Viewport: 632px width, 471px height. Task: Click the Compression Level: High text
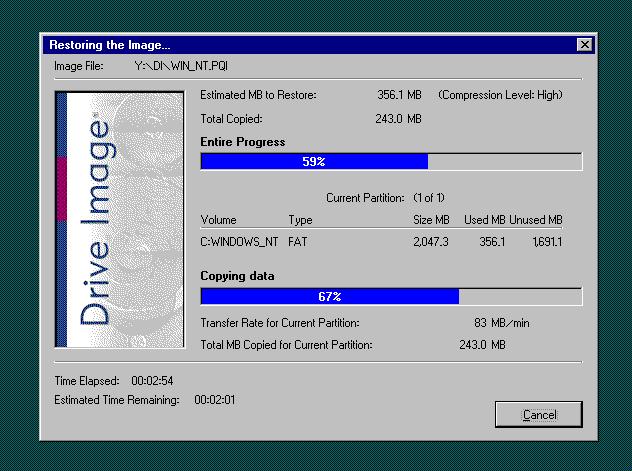tap(499, 95)
